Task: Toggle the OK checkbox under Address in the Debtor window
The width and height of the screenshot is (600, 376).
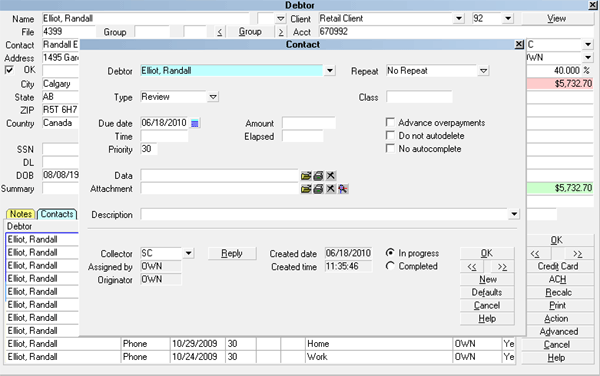Action: pos(9,70)
